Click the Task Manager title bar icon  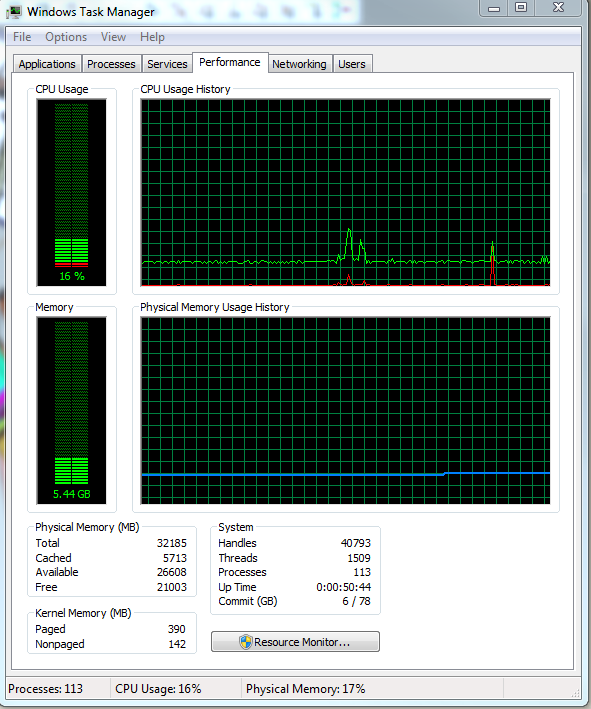point(14,11)
